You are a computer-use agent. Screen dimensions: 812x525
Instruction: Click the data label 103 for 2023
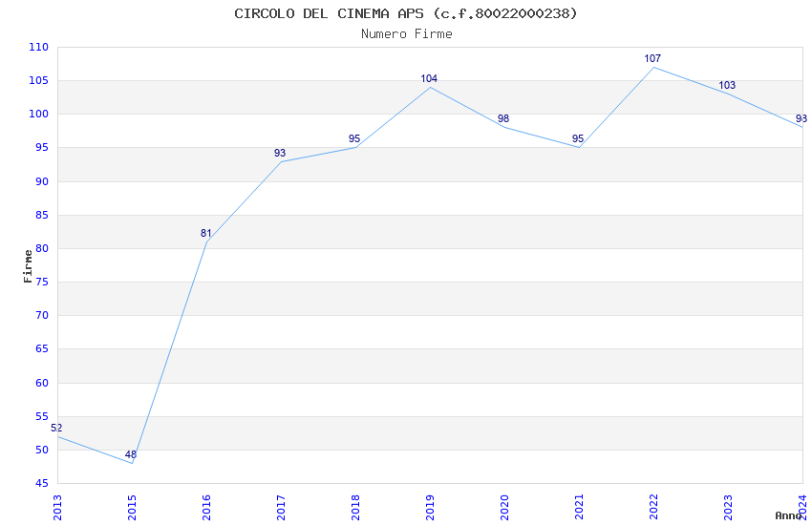[x=727, y=85]
